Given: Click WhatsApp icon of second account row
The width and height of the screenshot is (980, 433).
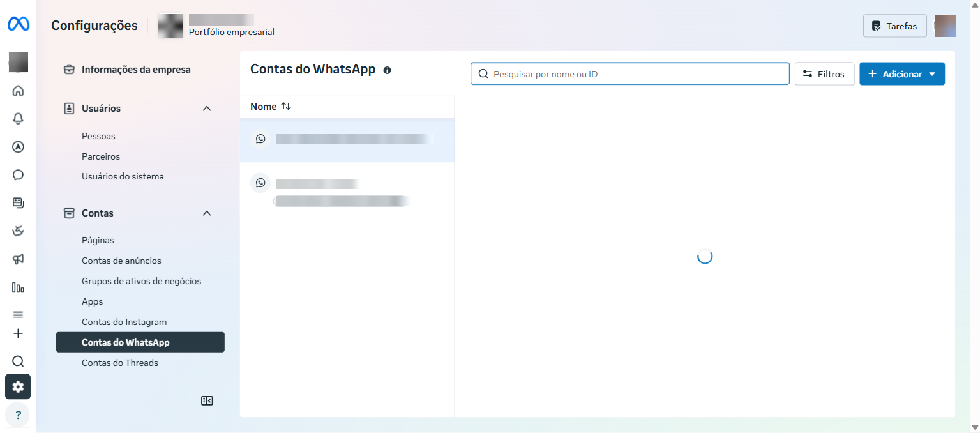Looking at the screenshot, I should (x=260, y=183).
